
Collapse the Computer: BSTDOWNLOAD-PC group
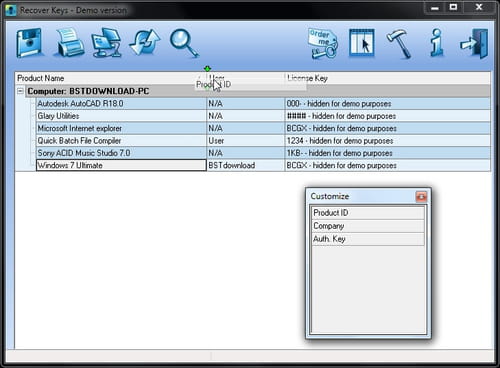pyautogui.click(x=20, y=91)
